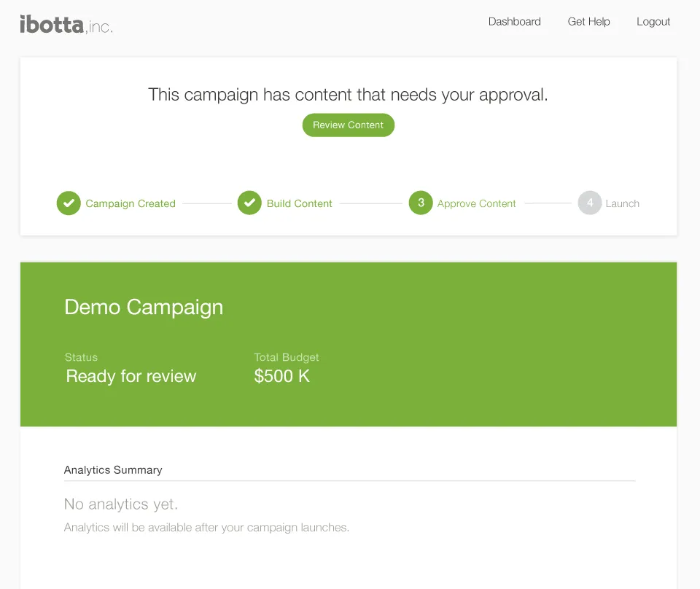The image size is (700, 589).
Task: Click the campaign approval notice heading
Action: pos(348,95)
